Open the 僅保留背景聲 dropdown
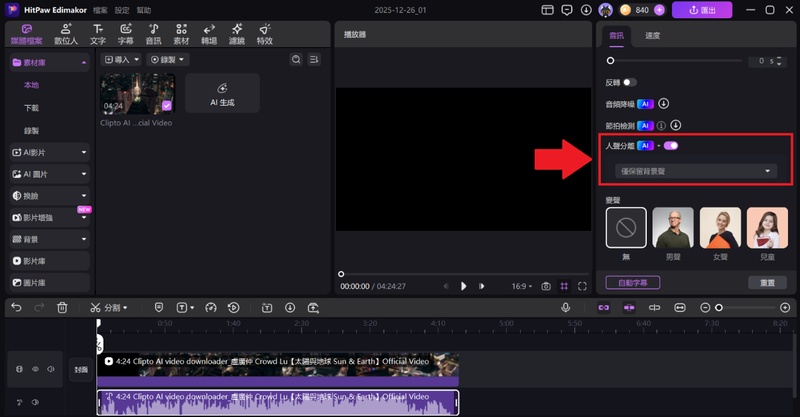This screenshot has height=417, width=800. coord(696,171)
